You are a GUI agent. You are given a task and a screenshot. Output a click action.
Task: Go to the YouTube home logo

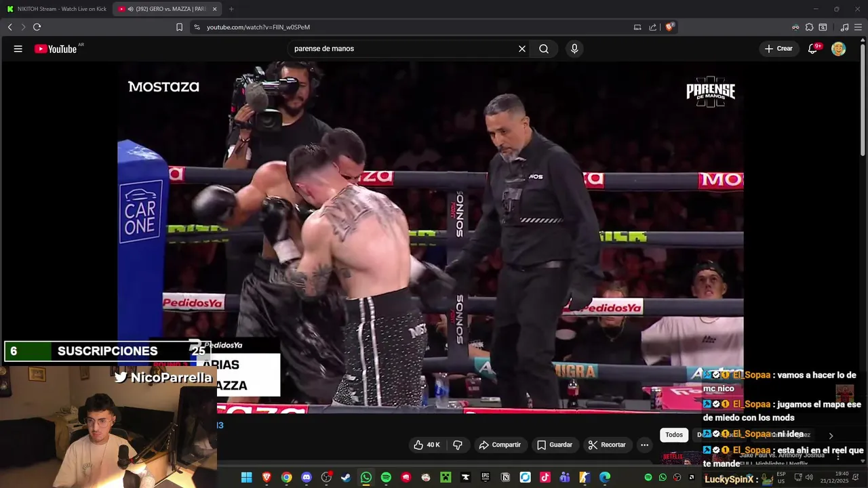point(56,49)
